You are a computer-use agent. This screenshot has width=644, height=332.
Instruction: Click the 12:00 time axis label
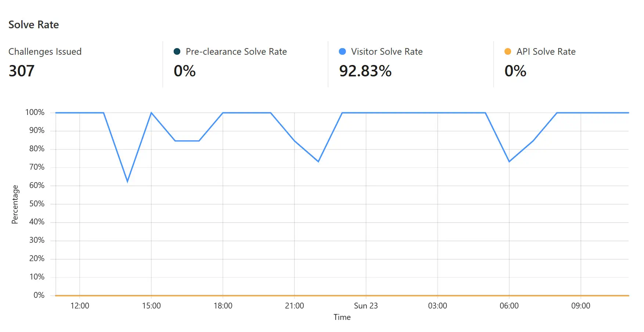point(80,306)
